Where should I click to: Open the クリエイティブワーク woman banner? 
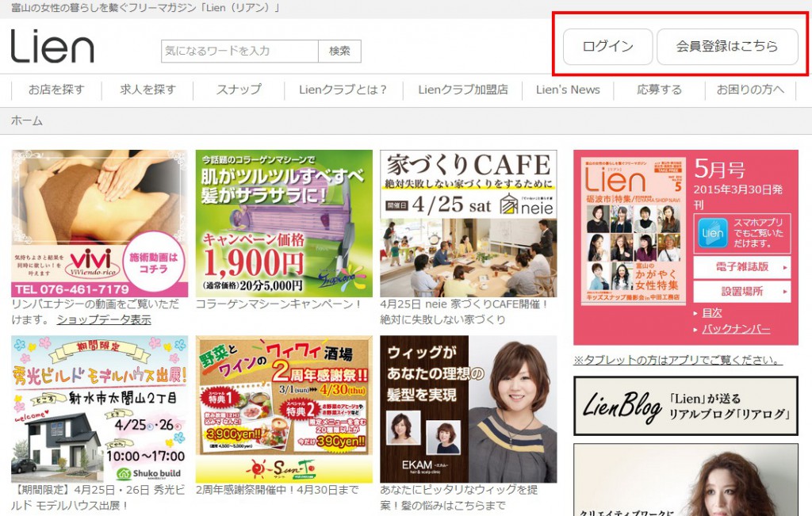point(686,480)
